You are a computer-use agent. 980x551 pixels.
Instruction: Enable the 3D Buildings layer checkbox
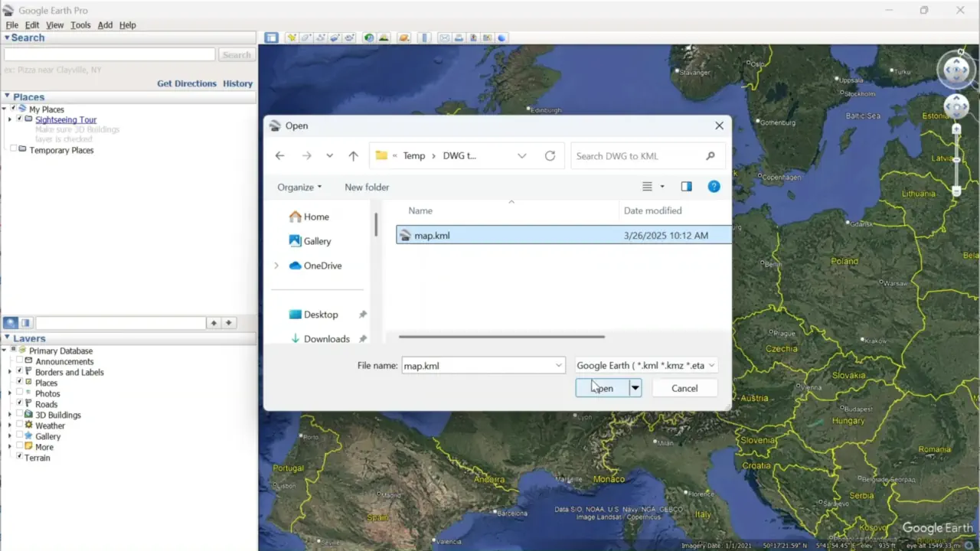pyautogui.click(x=19, y=415)
